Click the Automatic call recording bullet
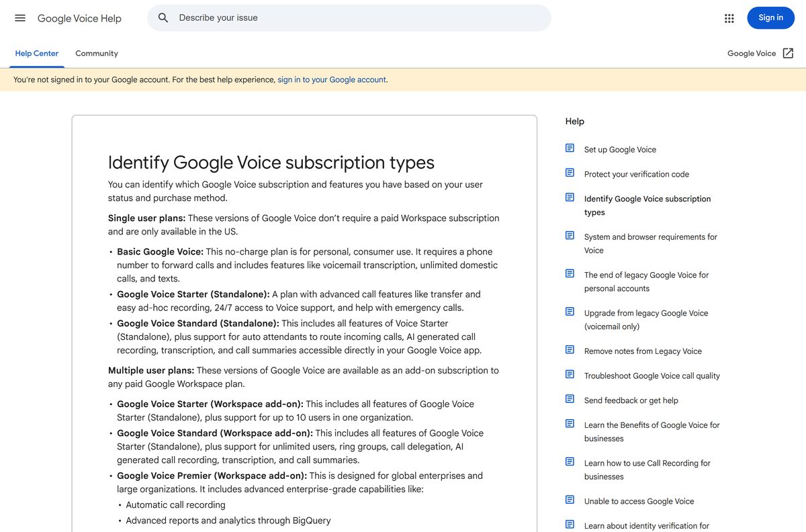This screenshot has width=806, height=532. (175, 505)
